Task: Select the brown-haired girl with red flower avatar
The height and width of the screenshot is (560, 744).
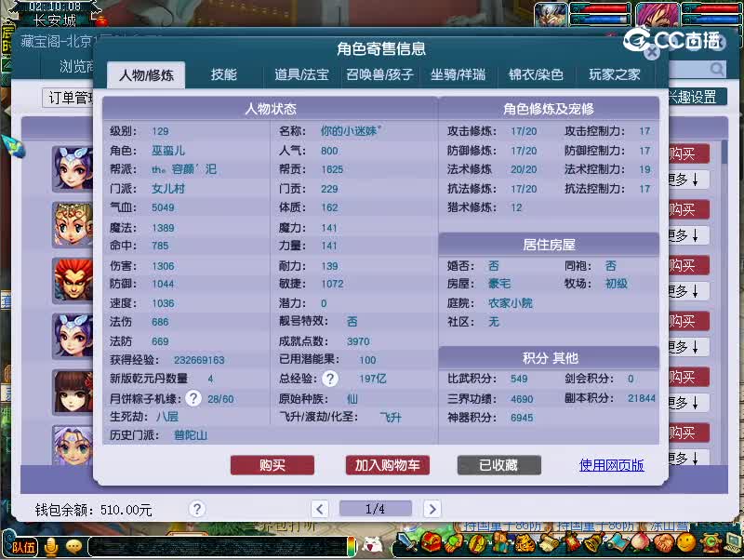Action: tap(73, 393)
